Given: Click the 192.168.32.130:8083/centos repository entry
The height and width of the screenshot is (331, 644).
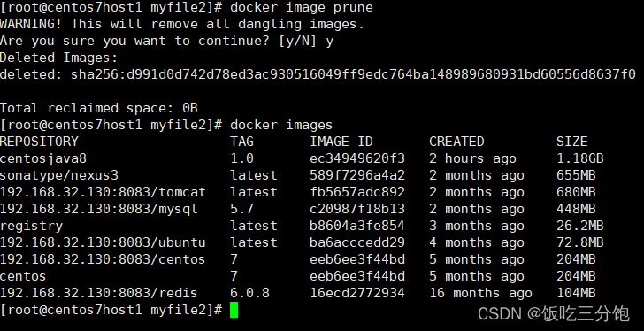Looking at the screenshot, I should point(103,259).
